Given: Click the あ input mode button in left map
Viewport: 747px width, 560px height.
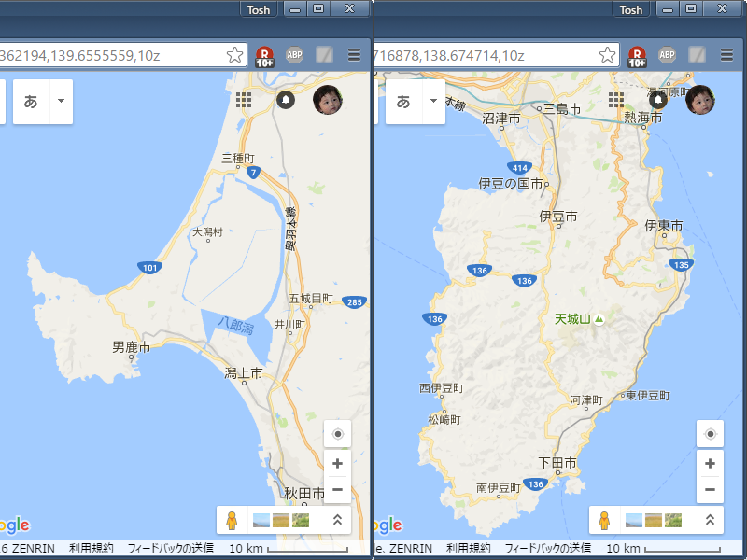Looking at the screenshot, I should 31,102.
